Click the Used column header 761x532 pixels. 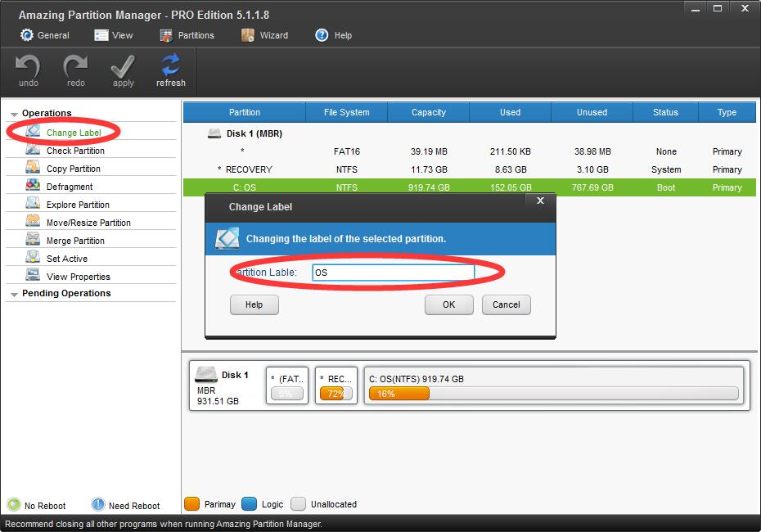tap(510, 112)
